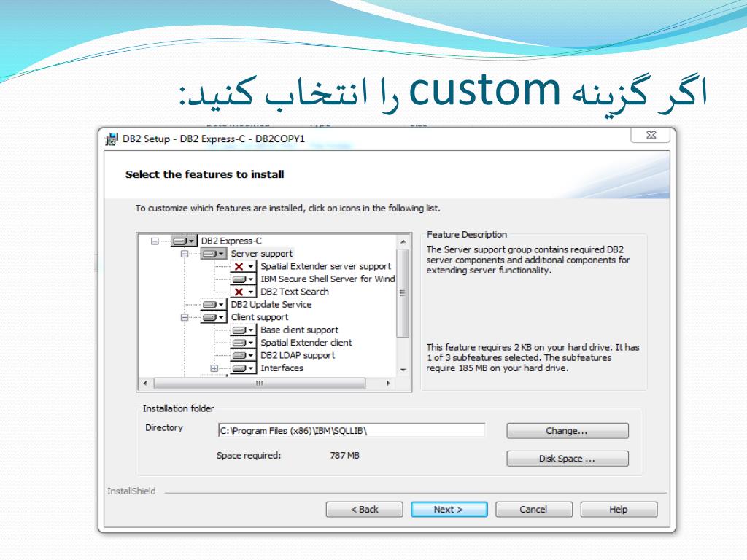Click the Feature Description group heading
This screenshot has width=747, height=560.
[x=467, y=235]
